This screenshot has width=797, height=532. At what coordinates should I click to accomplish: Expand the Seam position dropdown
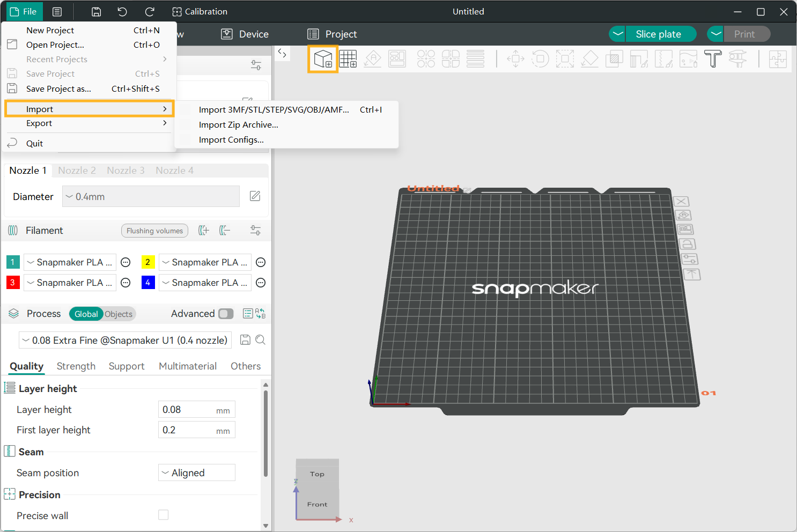[196, 472]
